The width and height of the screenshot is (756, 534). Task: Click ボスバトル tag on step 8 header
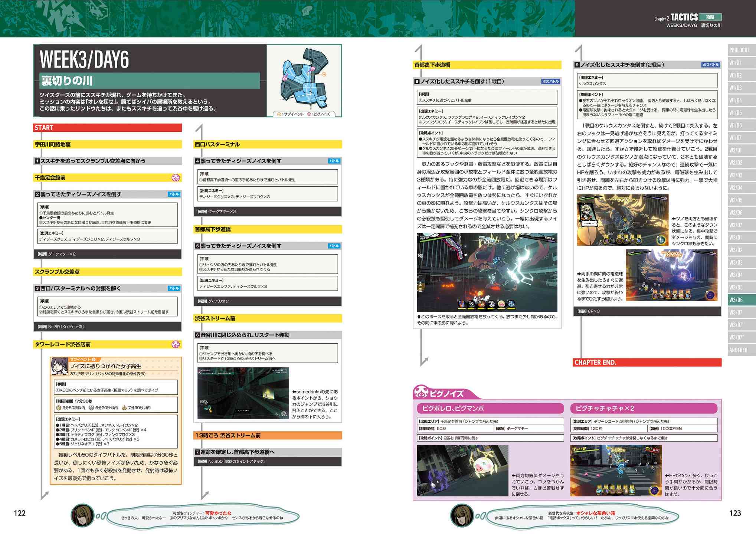[550, 81]
